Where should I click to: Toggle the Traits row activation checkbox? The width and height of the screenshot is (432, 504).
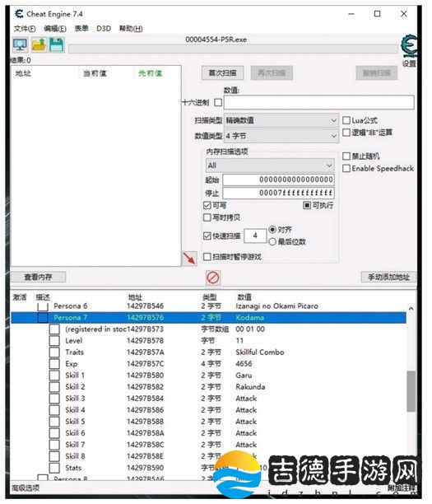click(x=54, y=352)
